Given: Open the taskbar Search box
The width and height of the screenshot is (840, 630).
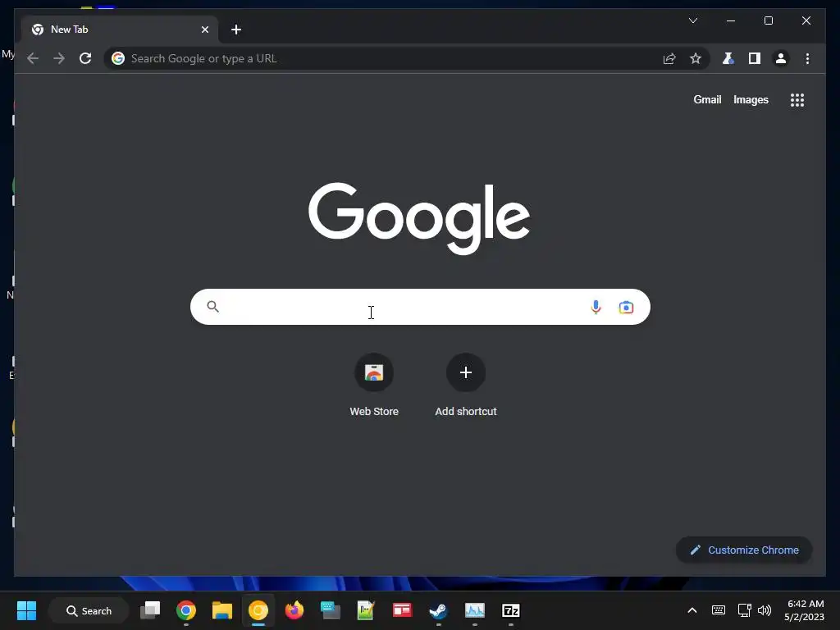Looking at the screenshot, I should (x=89, y=610).
